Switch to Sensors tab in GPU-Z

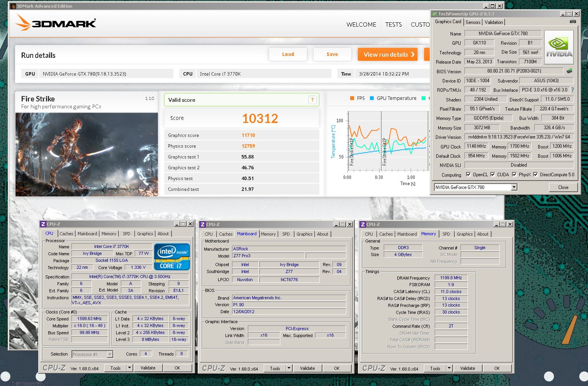(473, 22)
